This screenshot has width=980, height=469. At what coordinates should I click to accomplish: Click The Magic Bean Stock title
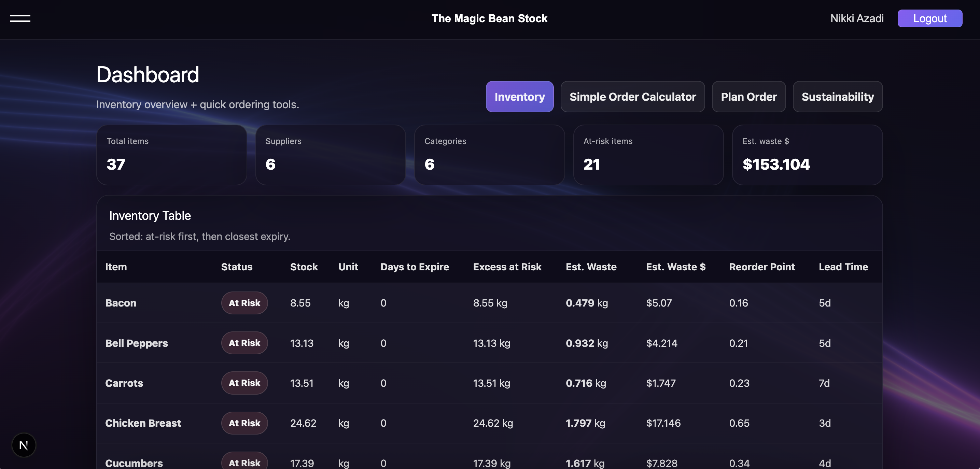point(489,18)
